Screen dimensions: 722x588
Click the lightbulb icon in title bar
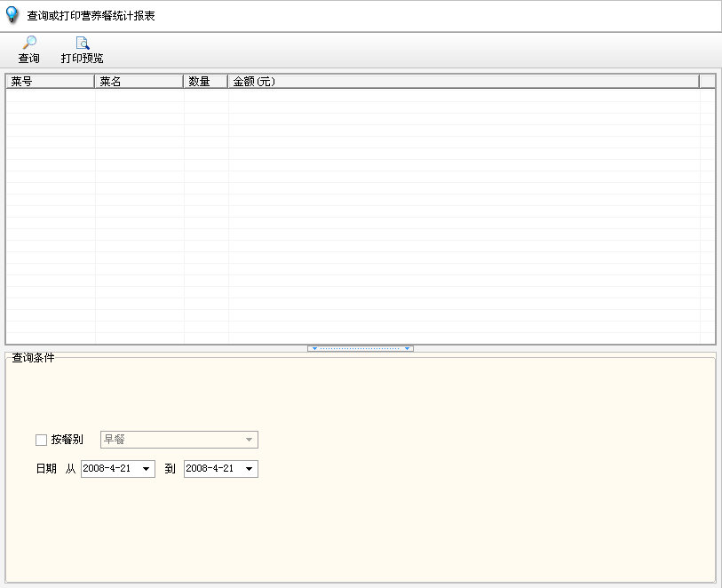click(12, 15)
